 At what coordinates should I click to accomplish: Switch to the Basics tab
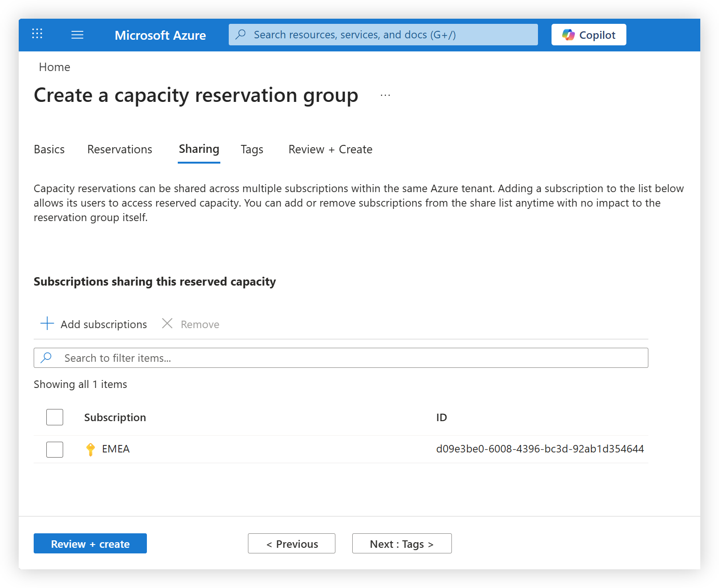(x=49, y=150)
